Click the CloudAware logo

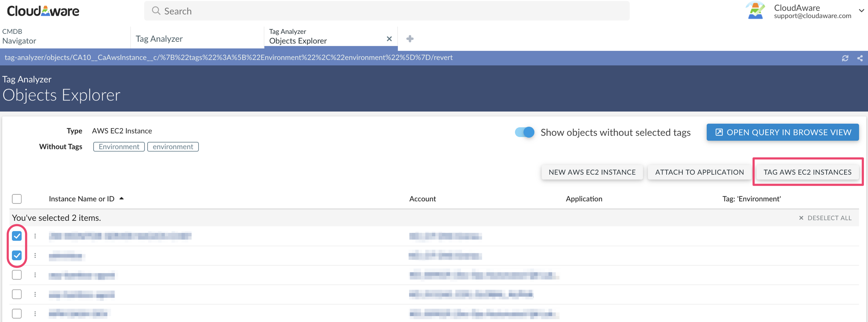[43, 11]
